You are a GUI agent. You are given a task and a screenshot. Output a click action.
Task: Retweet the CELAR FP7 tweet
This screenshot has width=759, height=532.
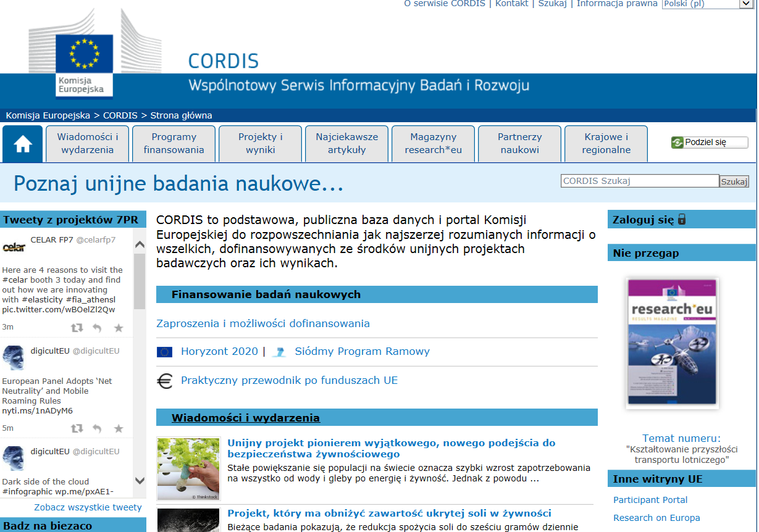point(77,328)
